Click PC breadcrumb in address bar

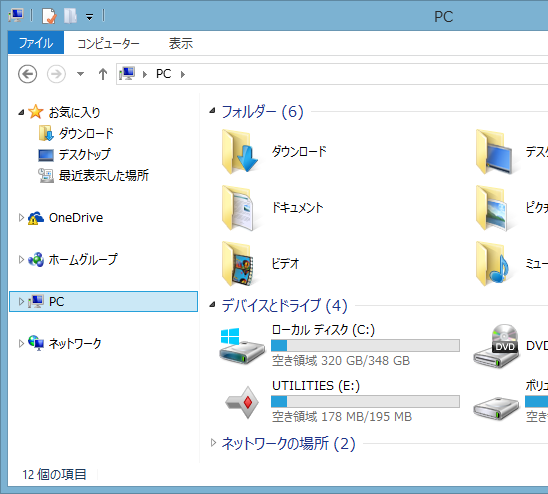pyautogui.click(x=164, y=74)
